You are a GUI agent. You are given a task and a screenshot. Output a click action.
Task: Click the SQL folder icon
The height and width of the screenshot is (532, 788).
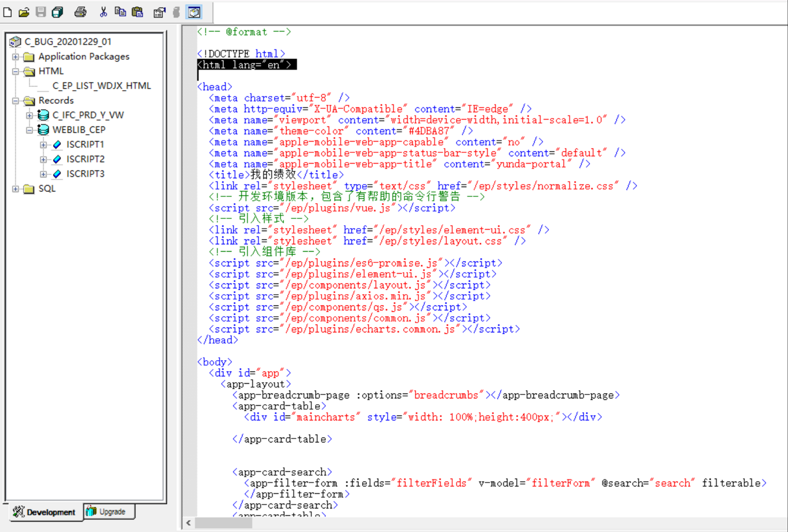(x=29, y=189)
